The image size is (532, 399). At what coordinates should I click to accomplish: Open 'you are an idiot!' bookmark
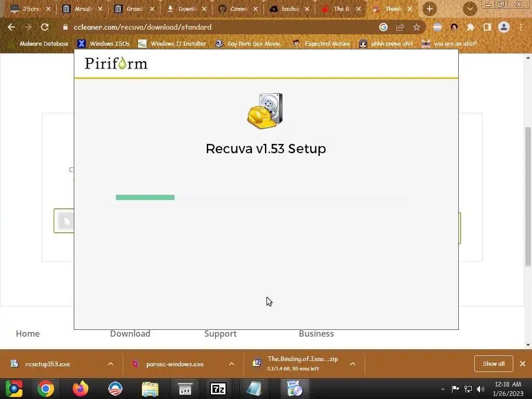coord(449,44)
